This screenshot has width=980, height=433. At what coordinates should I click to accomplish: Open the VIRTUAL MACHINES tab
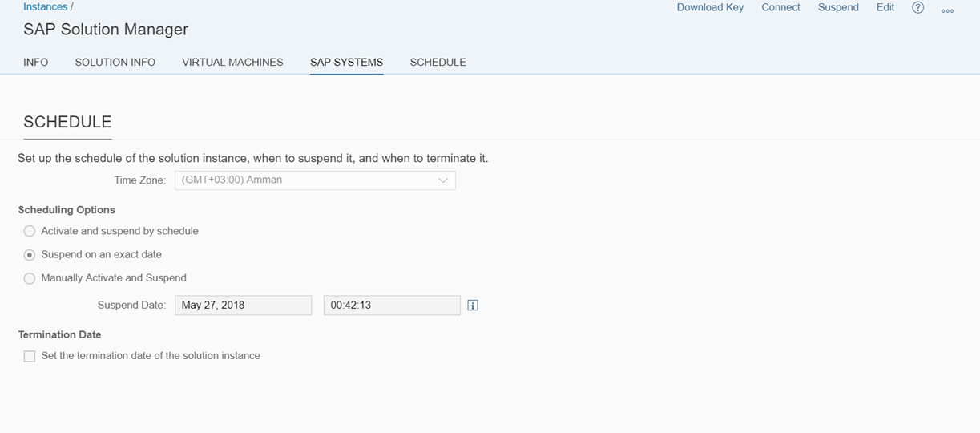[x=232, y=62]
